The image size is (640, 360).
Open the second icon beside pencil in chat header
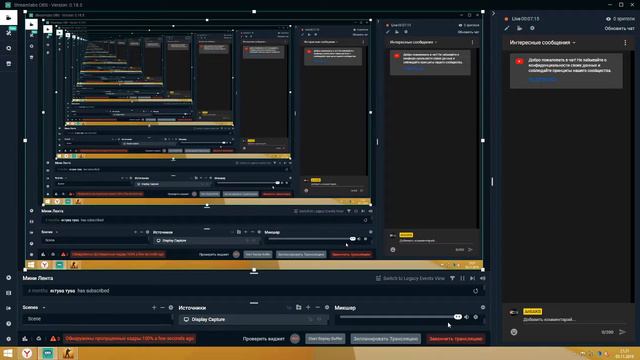click(519, 28)
